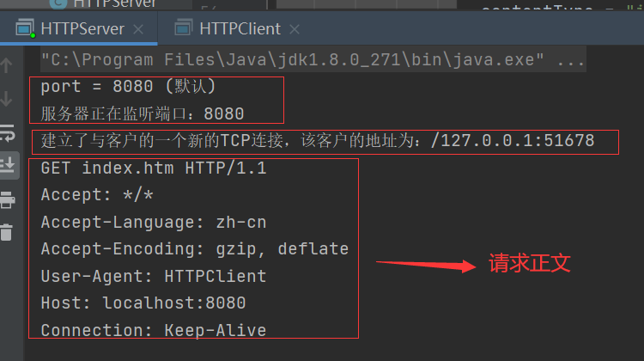644x361 pixels.
Task: Click the 'Host: localhost:8080' line
Action: pos(143,303)
